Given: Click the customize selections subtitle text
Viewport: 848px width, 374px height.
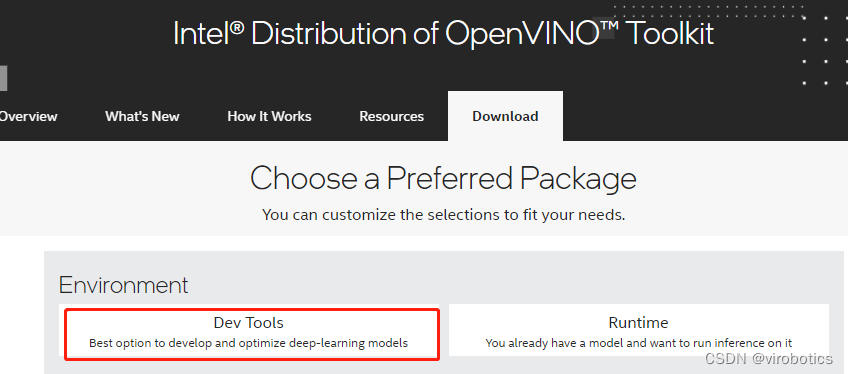Looking at the screenshot, I should point(443,215).
